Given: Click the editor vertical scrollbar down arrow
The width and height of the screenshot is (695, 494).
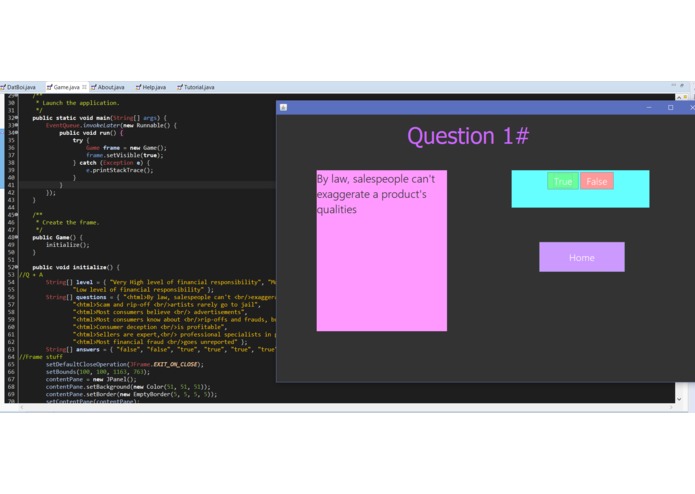Looking at the screenshot, I should (x=679, y=399).
